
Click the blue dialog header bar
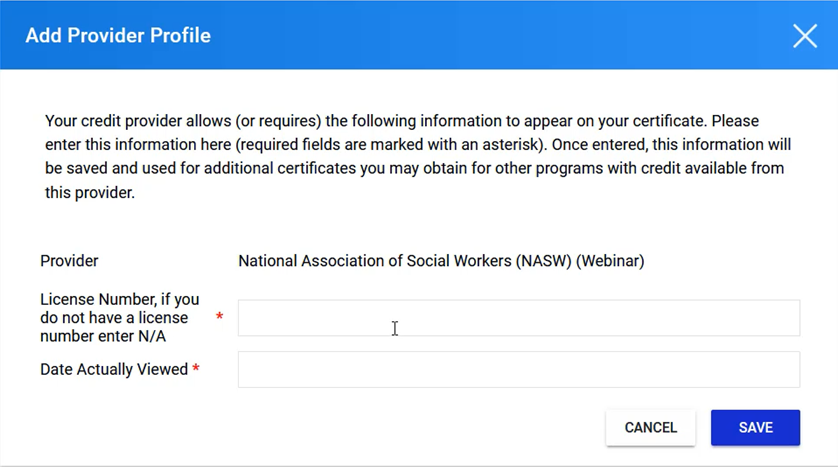[419, 35]
